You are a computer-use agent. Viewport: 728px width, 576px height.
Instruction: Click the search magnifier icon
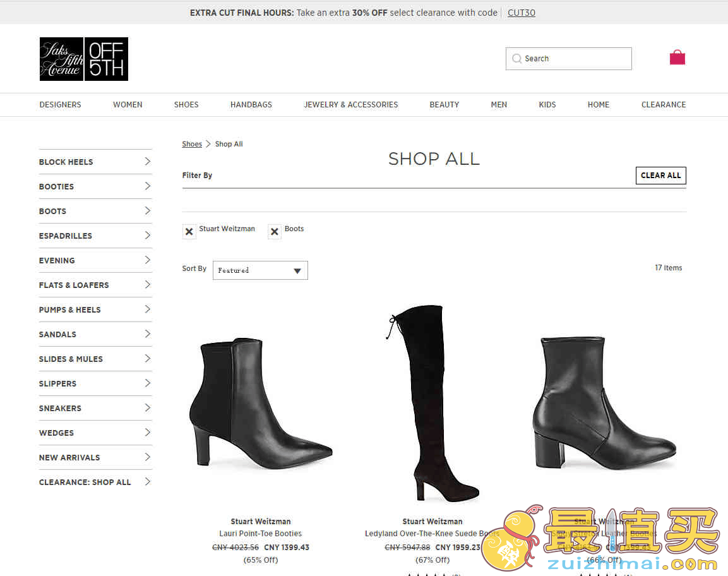[x=516, y=59]
